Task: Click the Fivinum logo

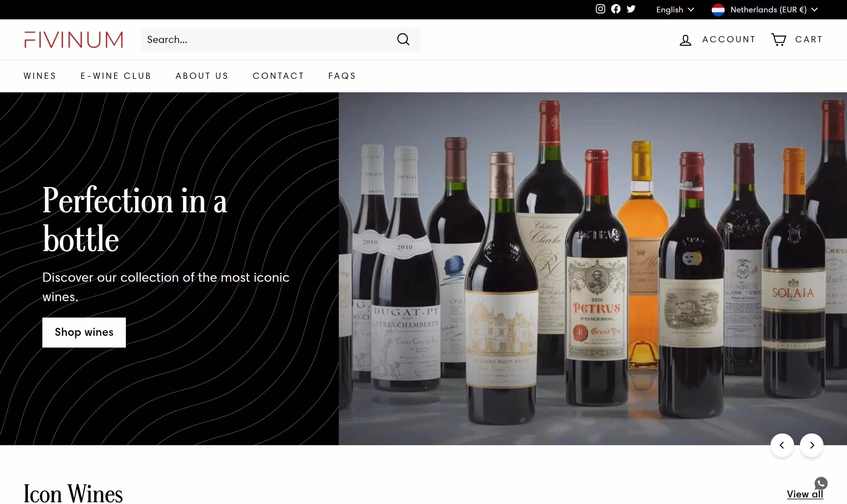Action: point(74,40)
